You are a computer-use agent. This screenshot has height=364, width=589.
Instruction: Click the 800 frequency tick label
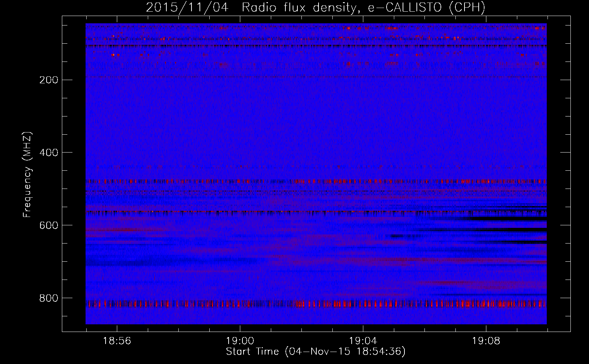49,298
